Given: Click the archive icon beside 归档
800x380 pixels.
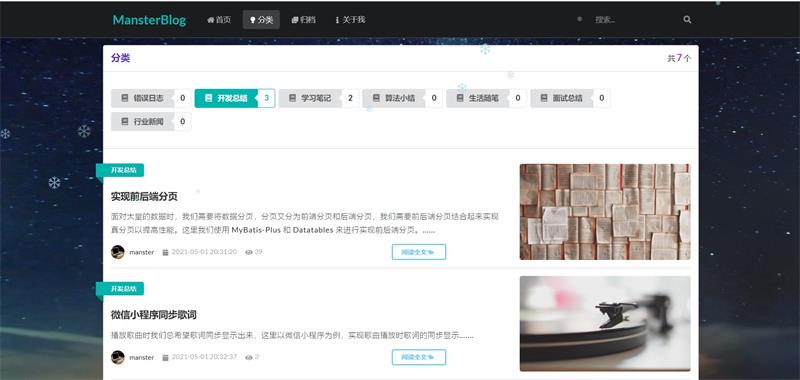Looking at the screenshot, I should point(295,20).
